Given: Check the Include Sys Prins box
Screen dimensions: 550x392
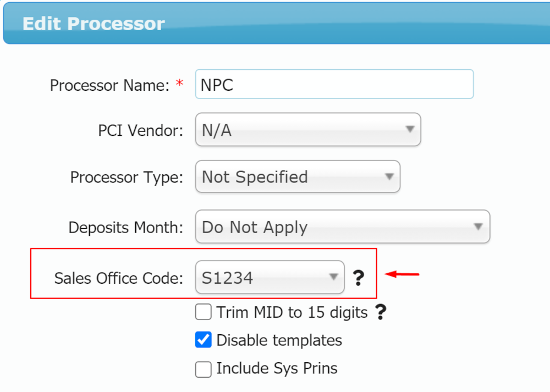Looking at the screenshot, I should [204, 369].
